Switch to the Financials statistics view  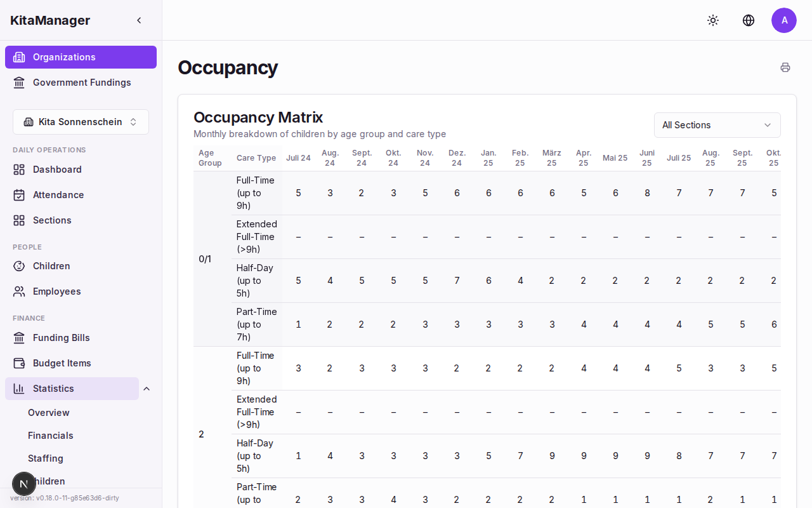(50, 435)
